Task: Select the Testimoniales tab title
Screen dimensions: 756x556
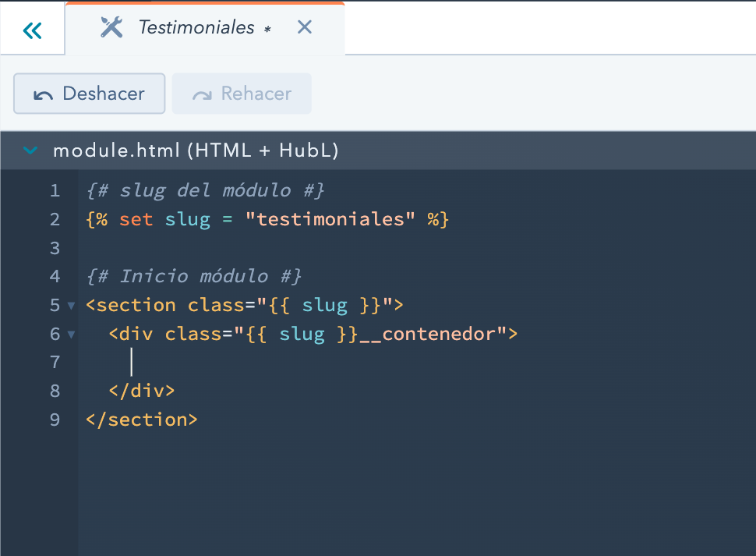Action: [x=196, y=28]
